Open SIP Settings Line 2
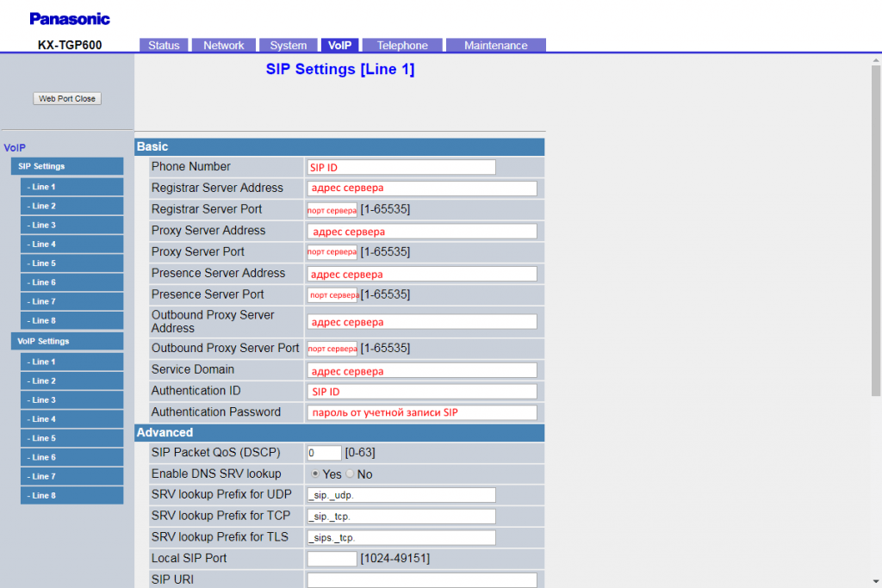 (72, 206)
